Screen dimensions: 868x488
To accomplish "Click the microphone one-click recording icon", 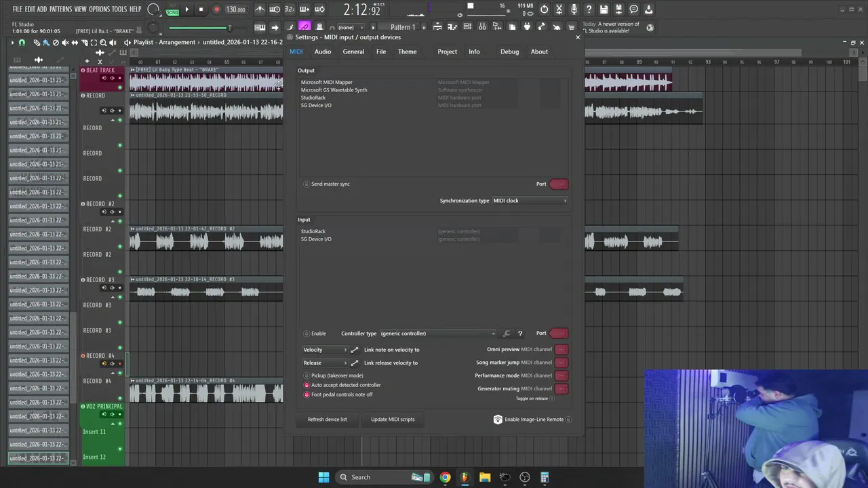I will (x=574, y=9).
